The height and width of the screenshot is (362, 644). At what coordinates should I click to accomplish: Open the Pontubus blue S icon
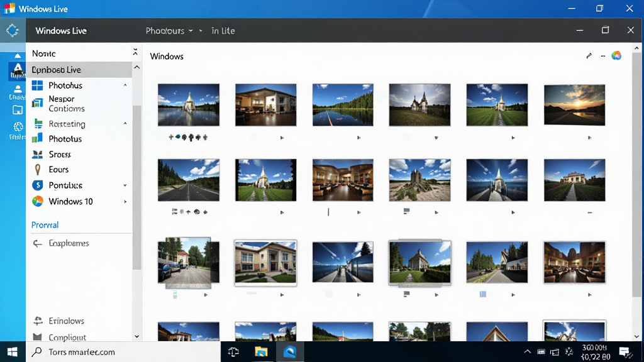pos(37,185)
